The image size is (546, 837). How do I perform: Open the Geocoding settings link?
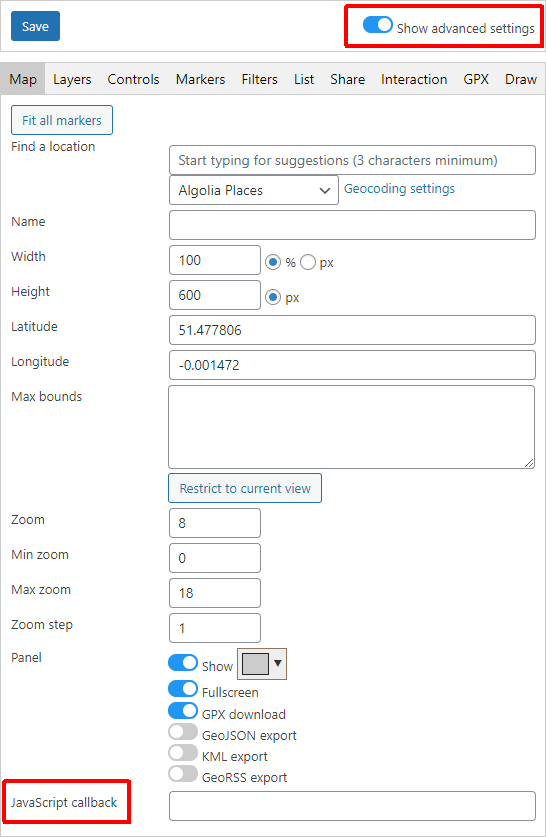coord(399,188)
